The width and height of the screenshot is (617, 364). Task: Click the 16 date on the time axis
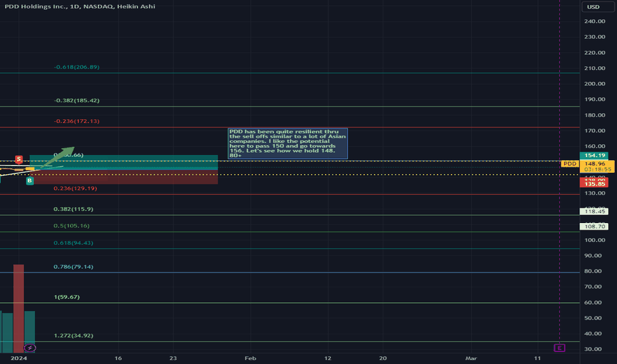(x=118, y=358)
